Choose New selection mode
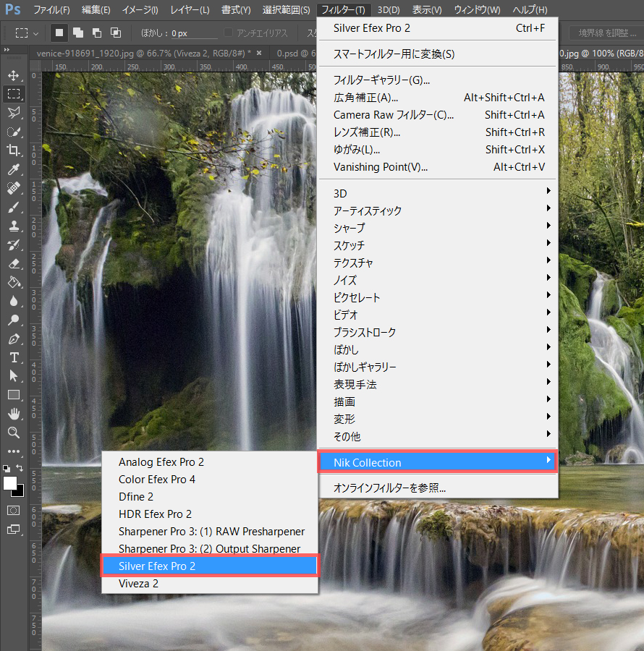The image size is (644, 651). [x=59, y=33]
